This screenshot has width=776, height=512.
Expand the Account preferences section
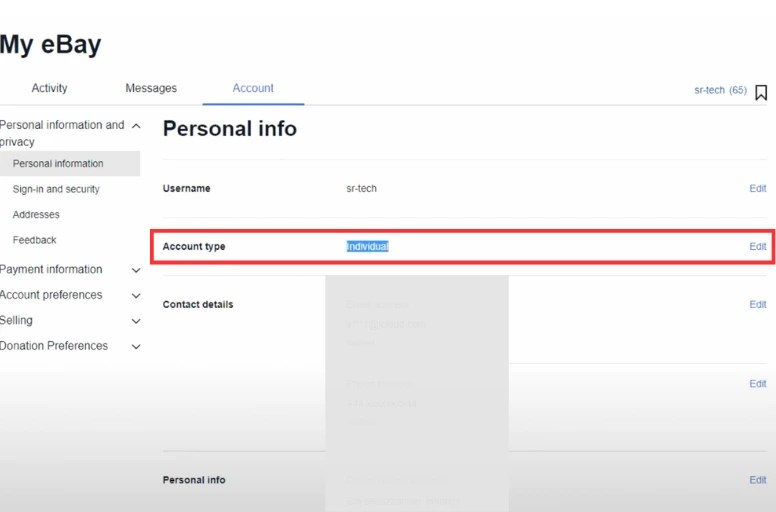point(136,295)
